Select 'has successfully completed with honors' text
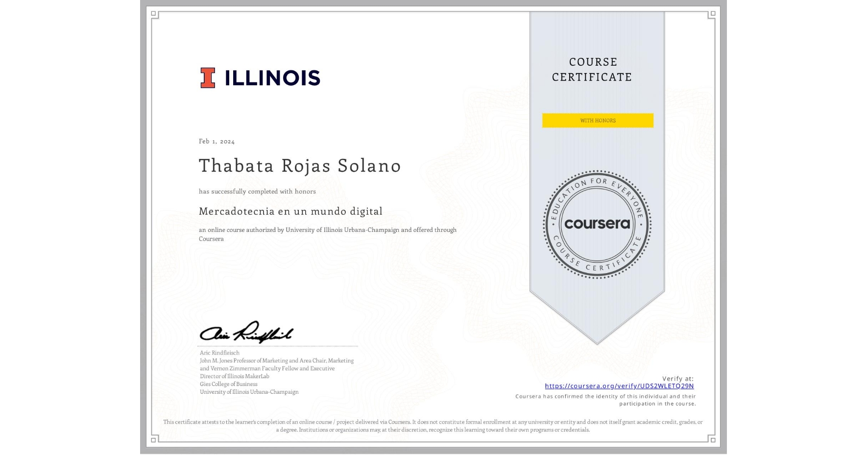Image resolution: width=868 pixels, height=455 pixels. (257, 191)
